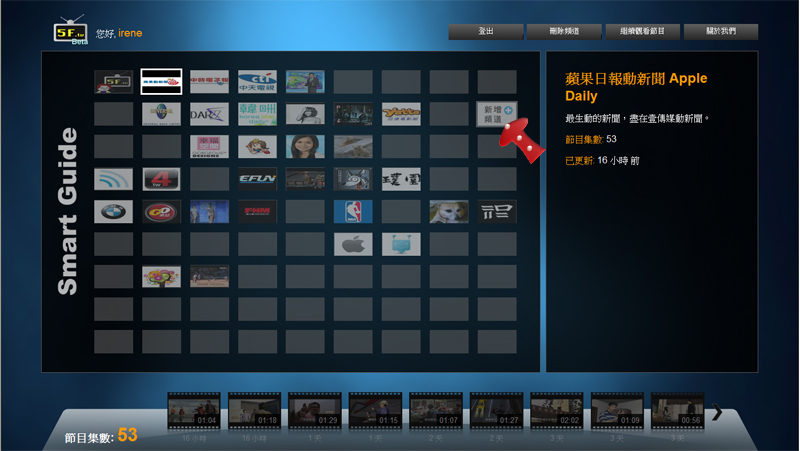The width and height of the screenshot is (800, 451).
Task: Open the FHM channel tile
Action: pyautogui.click(x=257, y=211)
